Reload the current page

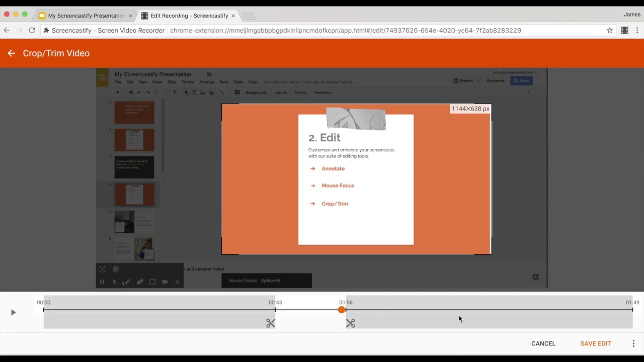(x=32, y=30)
